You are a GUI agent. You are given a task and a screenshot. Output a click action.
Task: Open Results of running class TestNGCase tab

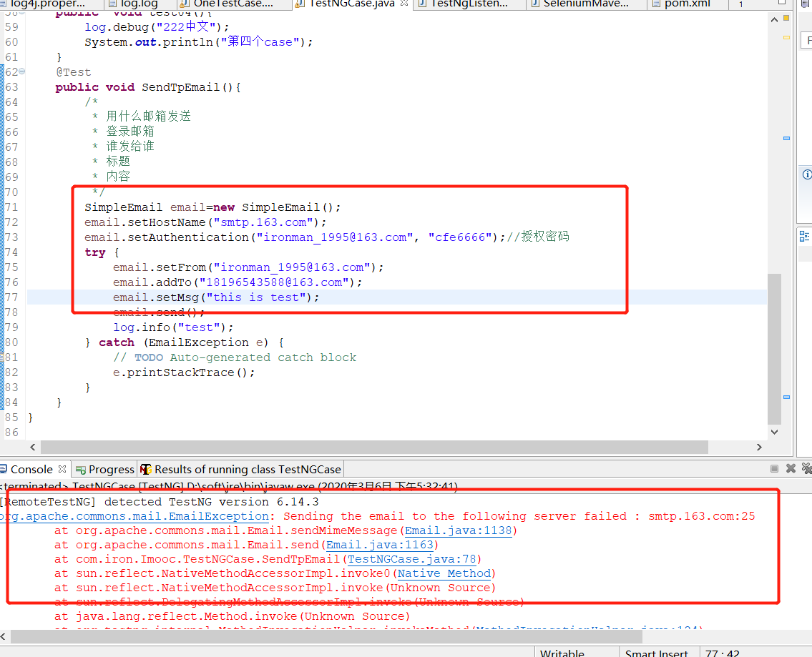tap(241, 469)
